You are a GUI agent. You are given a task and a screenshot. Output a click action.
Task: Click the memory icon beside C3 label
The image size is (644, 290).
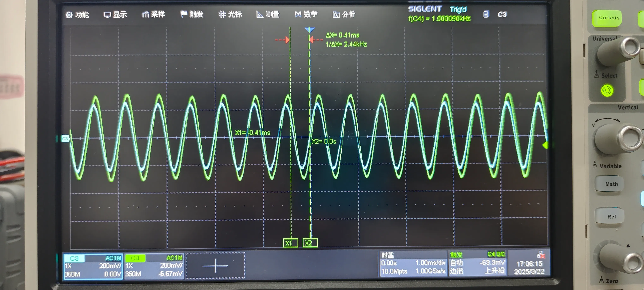pos(486,14)
